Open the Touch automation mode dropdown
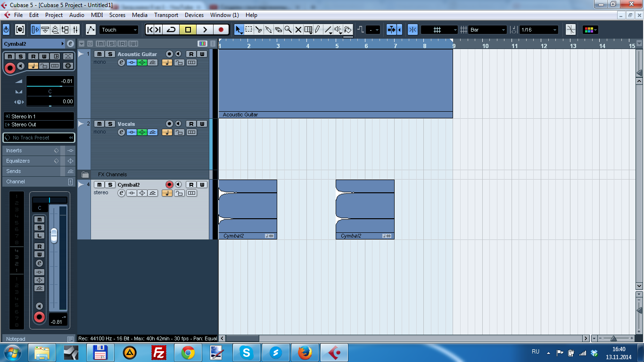The height and width of the screenshot is (362, 644). [119, 30]
